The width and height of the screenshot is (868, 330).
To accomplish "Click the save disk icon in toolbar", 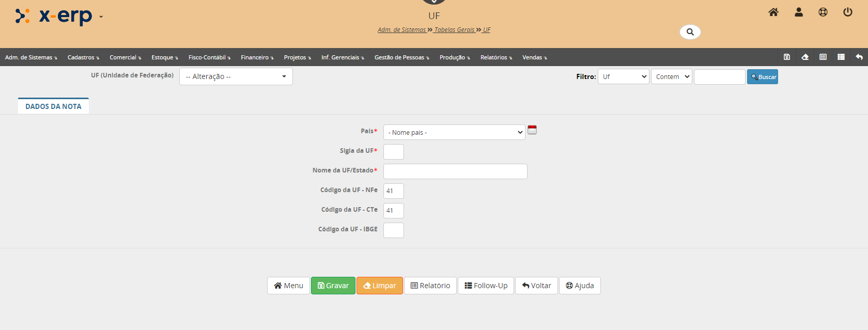I will [x=787, y=57].
